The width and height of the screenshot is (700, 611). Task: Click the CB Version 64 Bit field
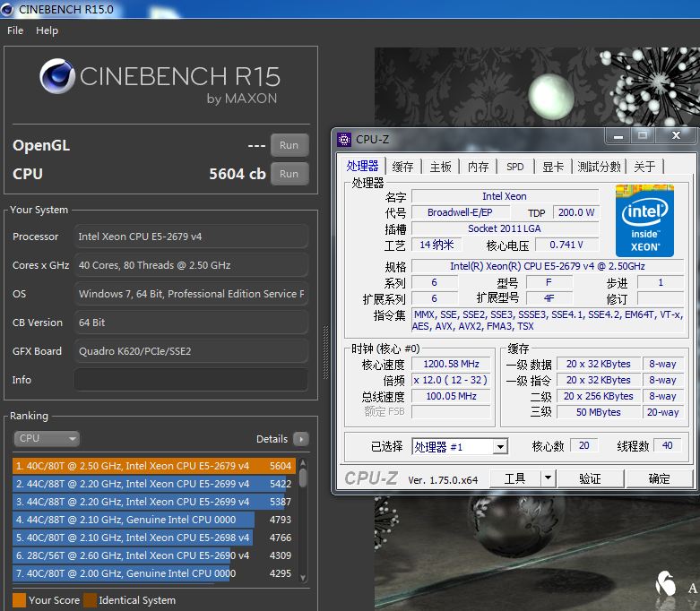tap(191, 323)
